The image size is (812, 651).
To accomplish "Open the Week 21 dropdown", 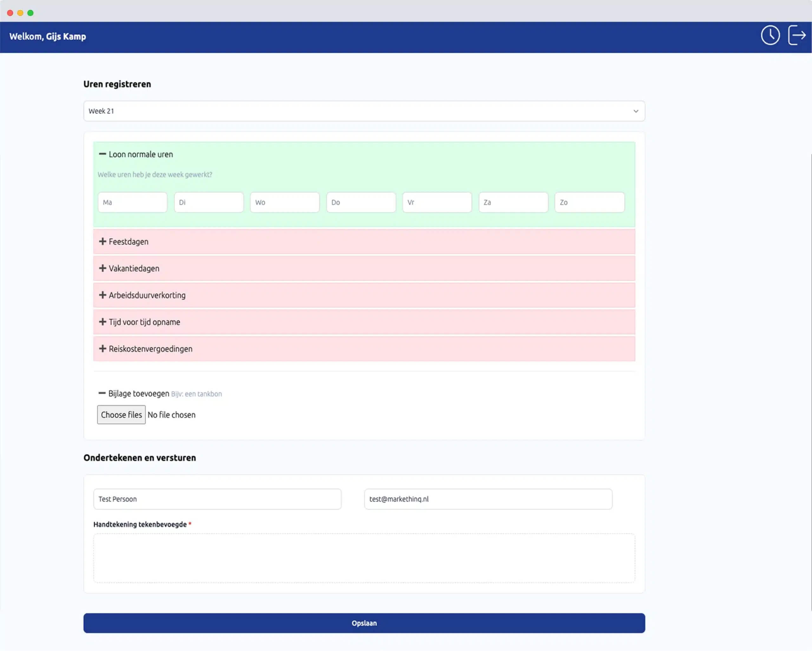I will [x=364, y=111].
